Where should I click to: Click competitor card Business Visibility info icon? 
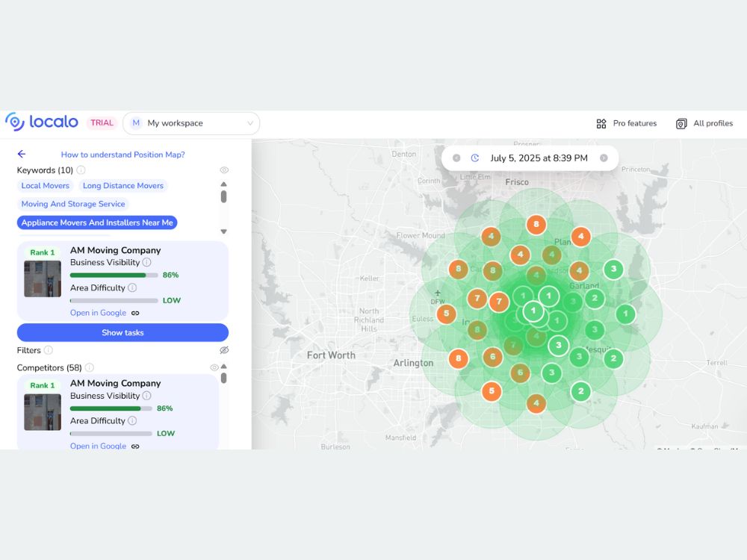tap(146, 396)
